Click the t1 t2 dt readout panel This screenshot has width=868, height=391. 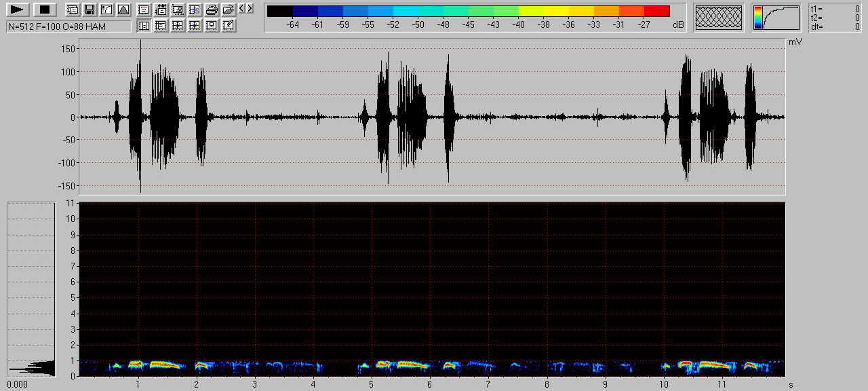coord(835,18)
